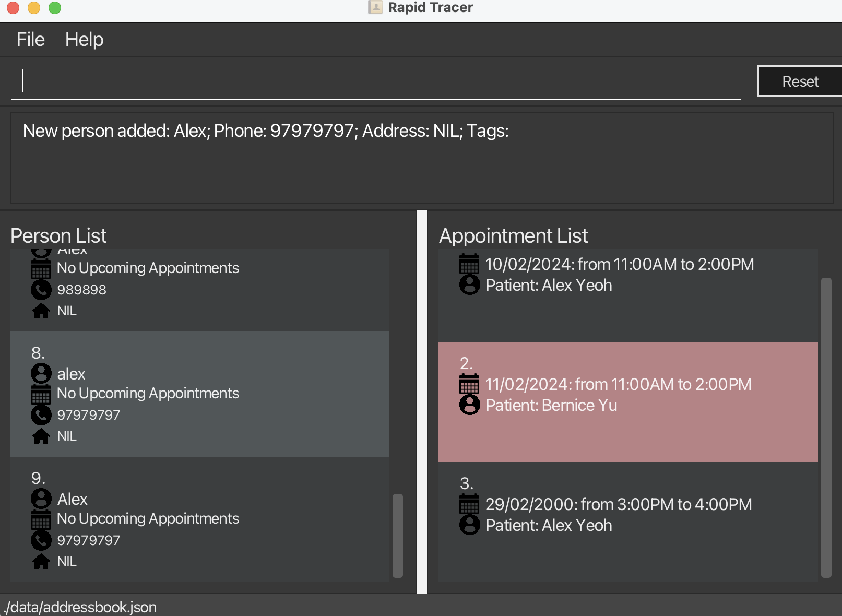Select the name Alex in person entry 9
This screenshot has width=842, height=616.
click(73, 500)
